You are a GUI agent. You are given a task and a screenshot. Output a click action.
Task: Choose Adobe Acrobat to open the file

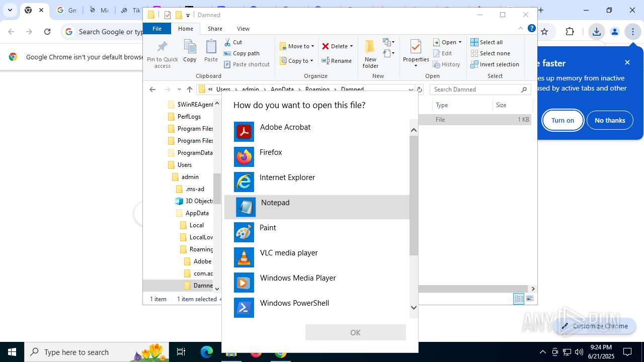317,132
